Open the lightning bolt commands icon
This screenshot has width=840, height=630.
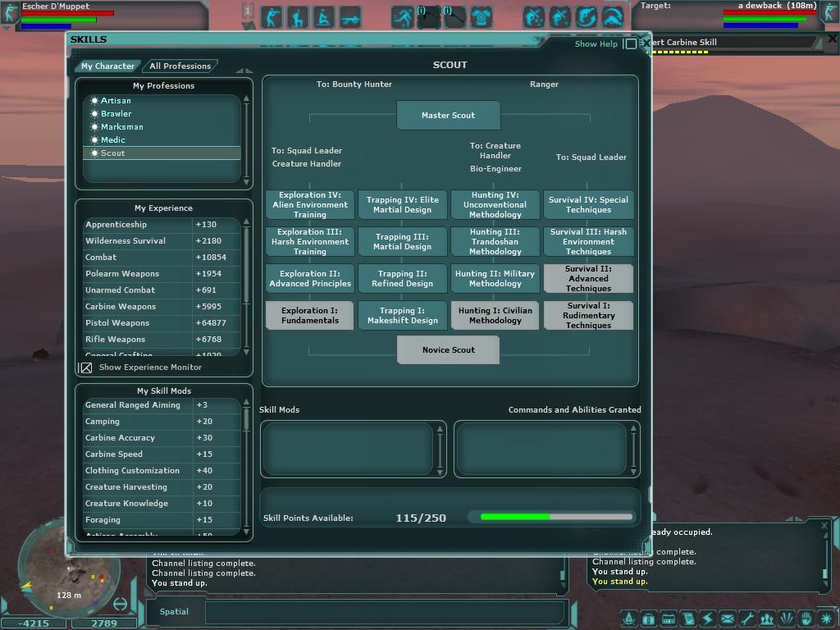tap(708, 619)
